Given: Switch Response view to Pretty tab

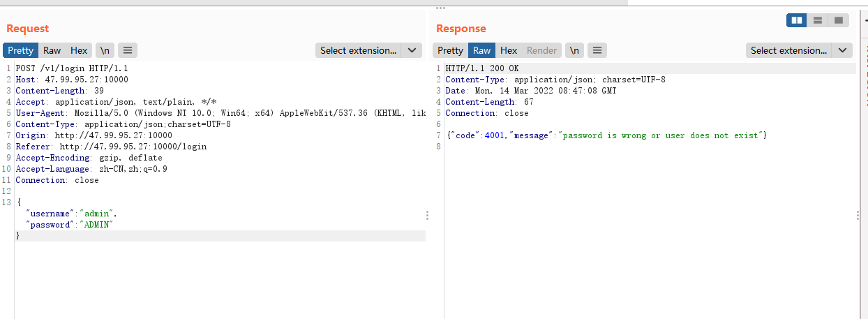Looking at the screenshot, I should coord(450,50).
